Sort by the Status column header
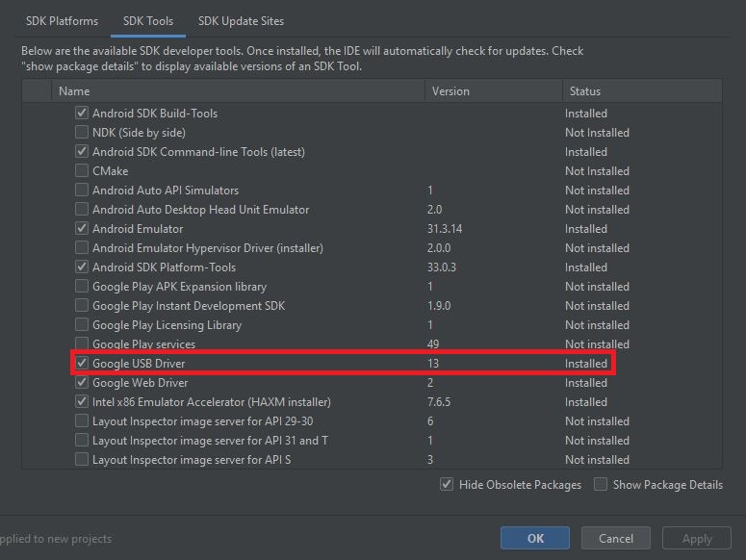Image resolution: width=746 pixels, height=560 pixels. click(642, 90)
